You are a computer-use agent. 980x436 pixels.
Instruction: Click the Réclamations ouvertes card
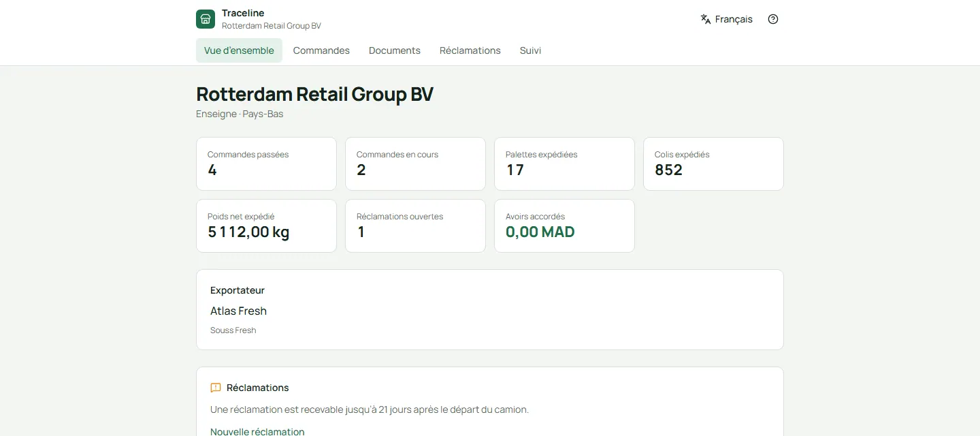[415, 225]
